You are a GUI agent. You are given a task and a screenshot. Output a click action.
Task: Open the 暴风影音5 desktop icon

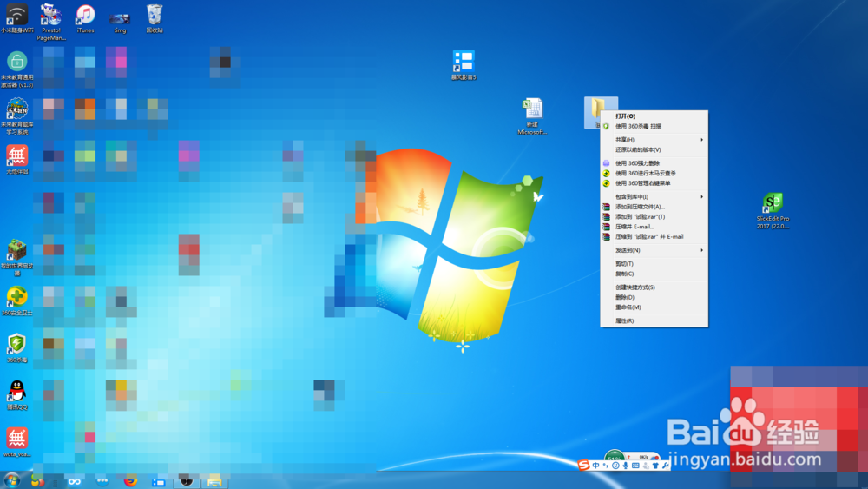(464, 65)
